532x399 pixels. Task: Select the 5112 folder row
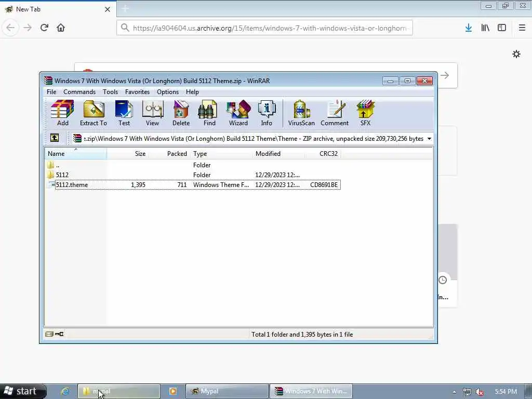(193, 175)
